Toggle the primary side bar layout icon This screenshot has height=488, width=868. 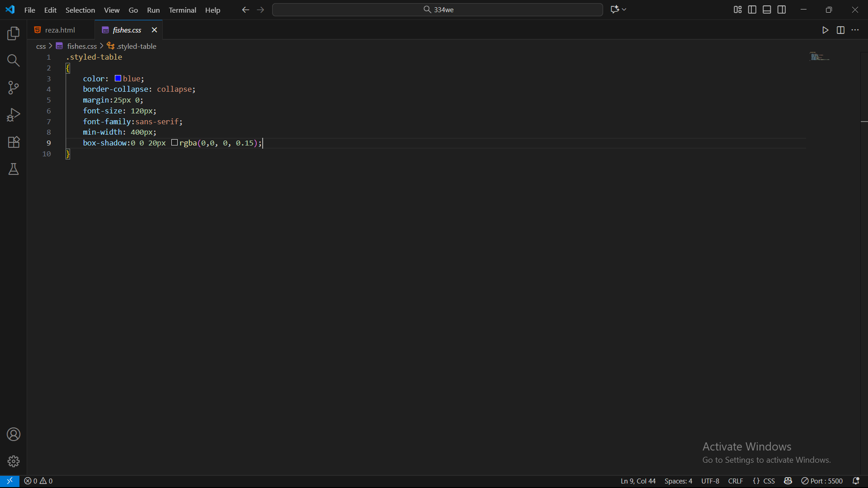[752, 9]
